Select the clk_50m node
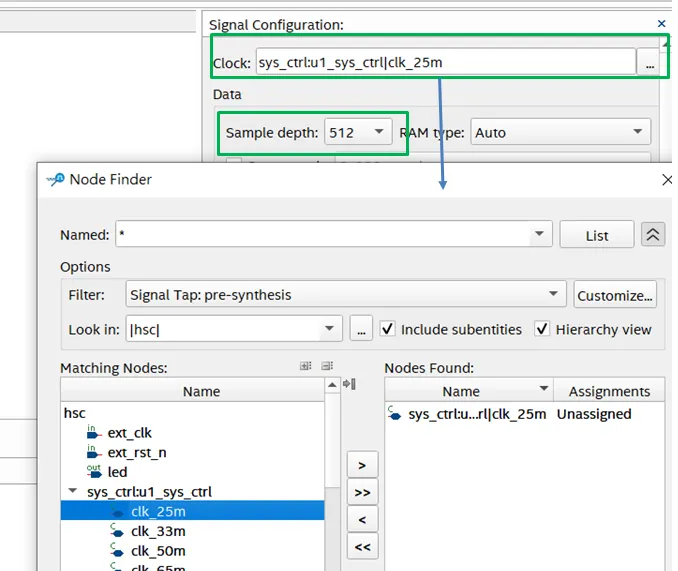The height and width of the screenshot is (571, 678). click(158, 551)
